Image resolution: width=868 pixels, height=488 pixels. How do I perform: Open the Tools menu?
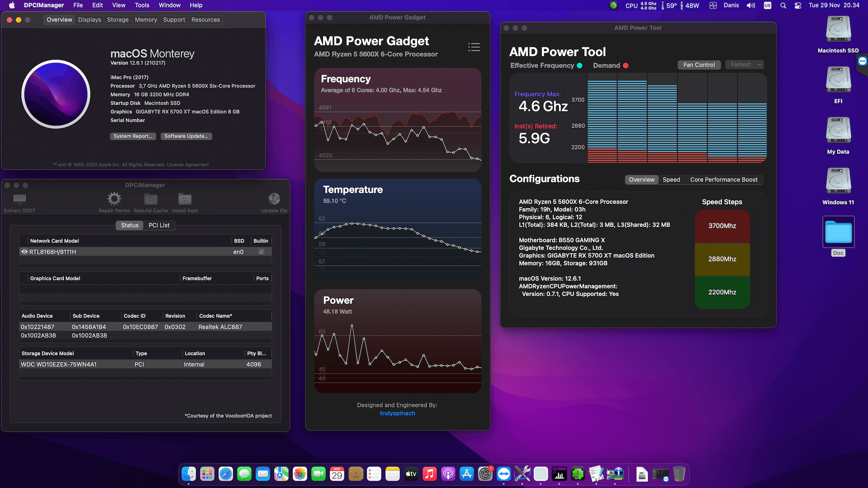tap(142, 5)
